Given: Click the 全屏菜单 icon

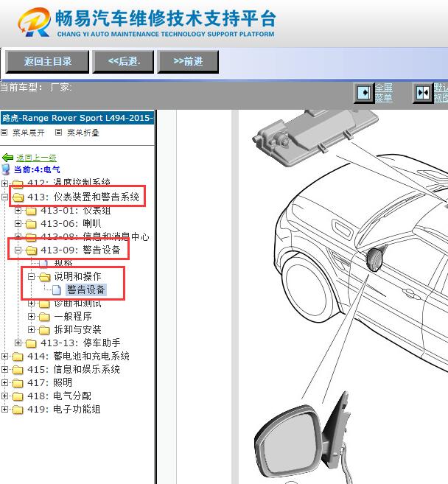Looking at the screenshot, I should 364,92.
